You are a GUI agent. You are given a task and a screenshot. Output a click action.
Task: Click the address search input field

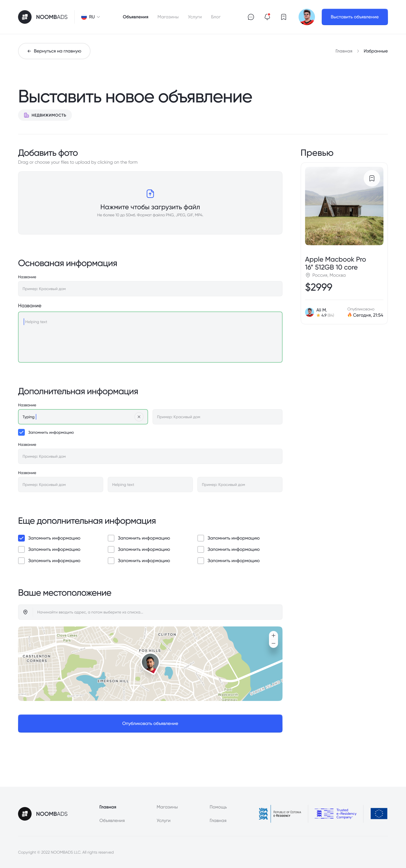pyautogui.click(x=150, y=612)
